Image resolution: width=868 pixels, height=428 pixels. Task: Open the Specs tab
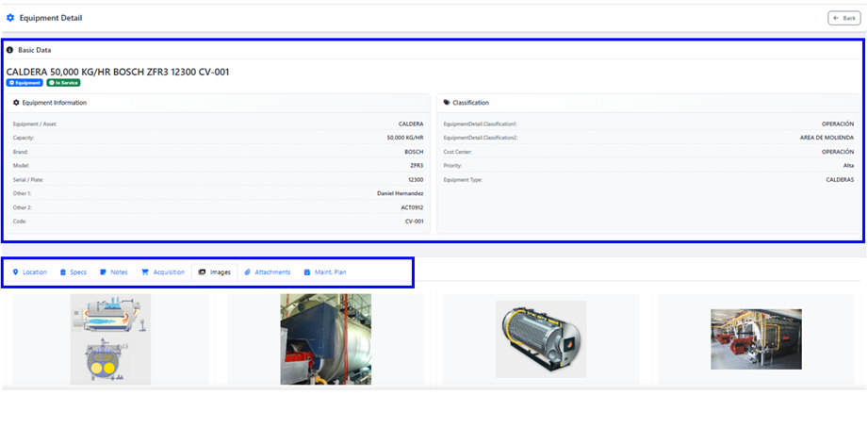pos(74,272)
